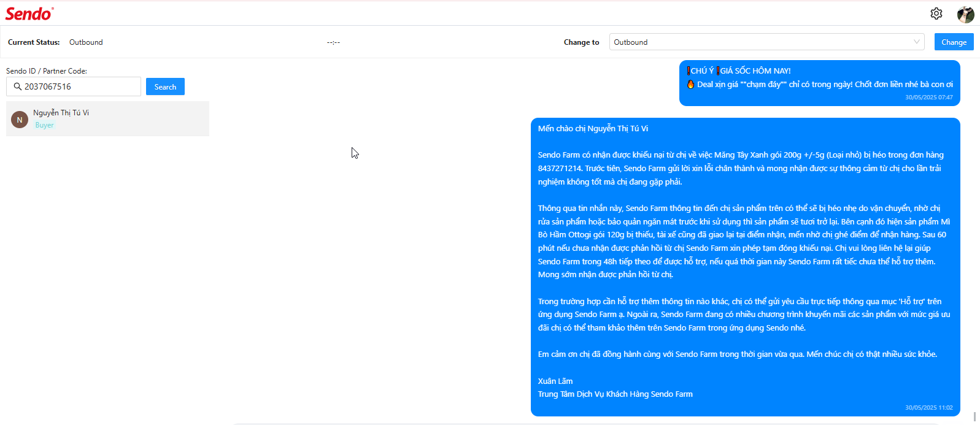Click the 'Sendo ID / Partner Code:' label

pos(47,71)
